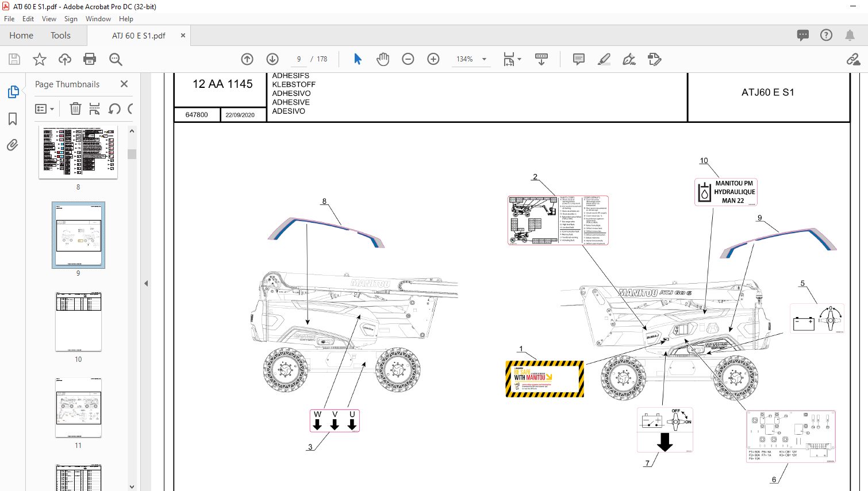Open the View menu

[49, 19]
